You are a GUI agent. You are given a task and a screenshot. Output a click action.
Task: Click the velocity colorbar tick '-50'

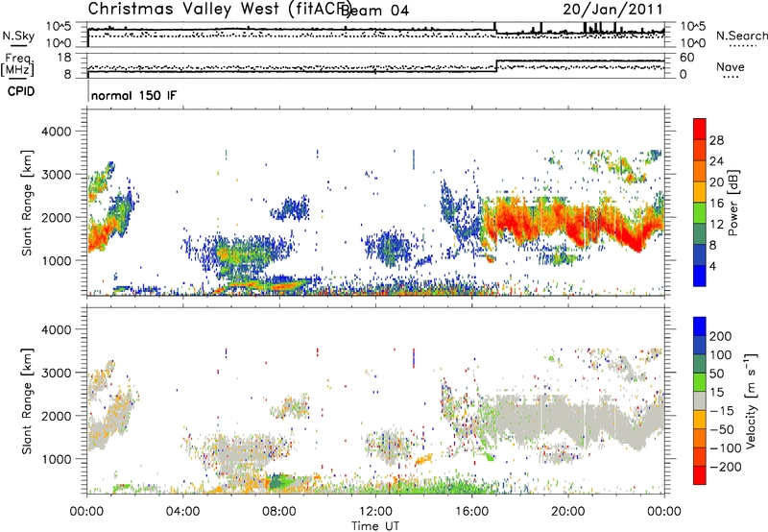721,429
